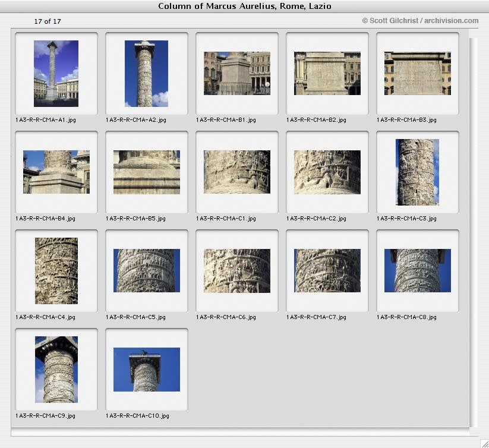
Task: Click the file name 1A3-R-R-CMA-C2.jpg
Action: (316, 219)
